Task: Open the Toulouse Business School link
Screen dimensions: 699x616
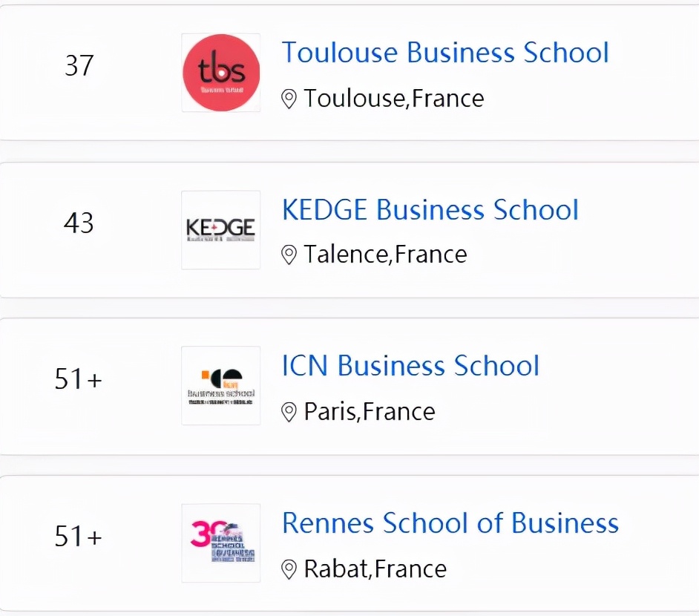Action: click(445, 53)
